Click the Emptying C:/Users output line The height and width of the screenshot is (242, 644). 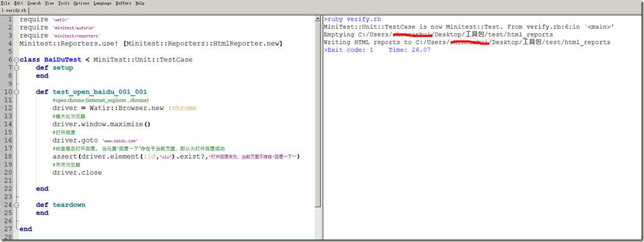(x=439, y=34)
